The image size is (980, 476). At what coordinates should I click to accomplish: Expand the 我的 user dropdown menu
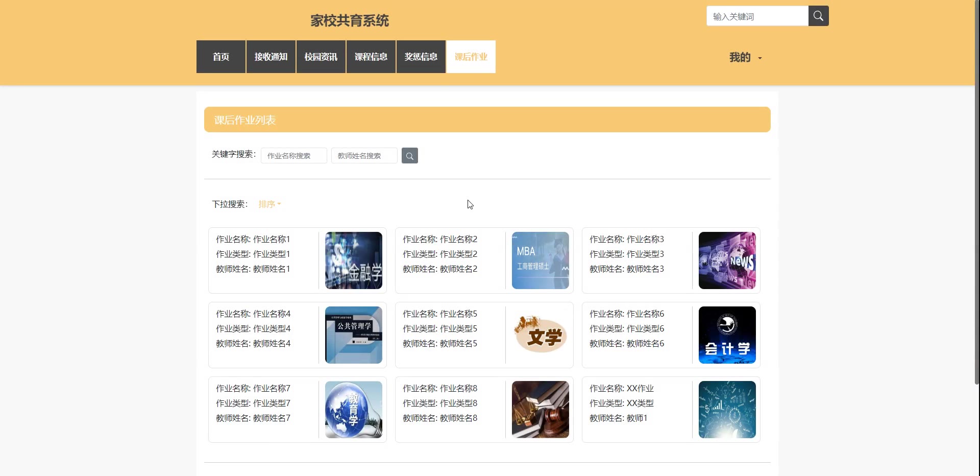click(745, 57)
